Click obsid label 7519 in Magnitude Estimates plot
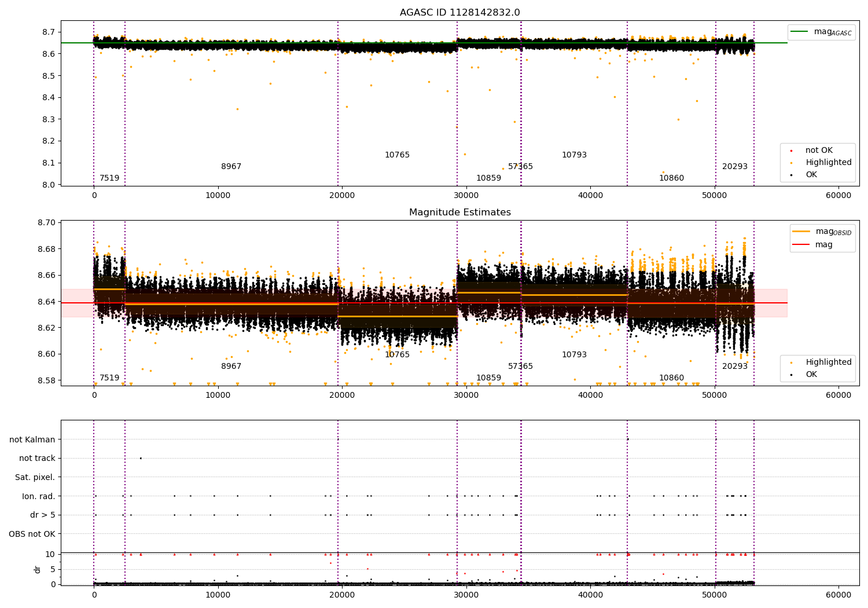The width and height of the screenshot is (868, 608). pyautogui.click(x=109, y=378)
